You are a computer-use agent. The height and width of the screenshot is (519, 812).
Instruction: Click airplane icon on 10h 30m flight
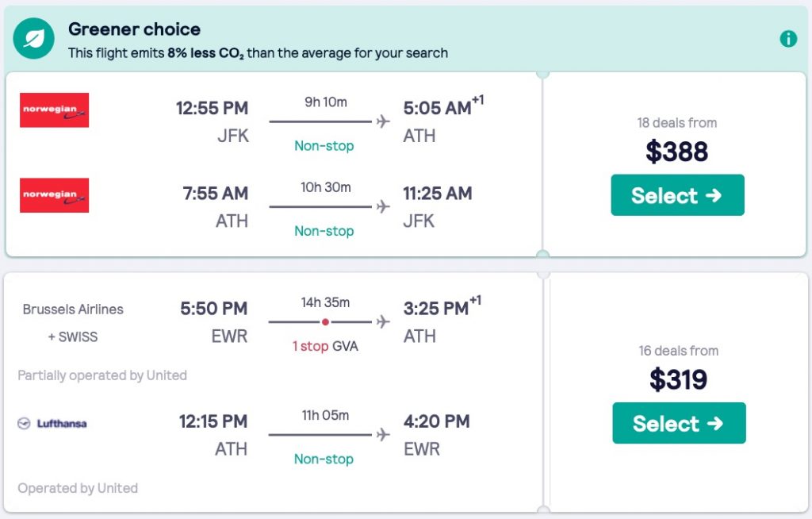point(384,206)
